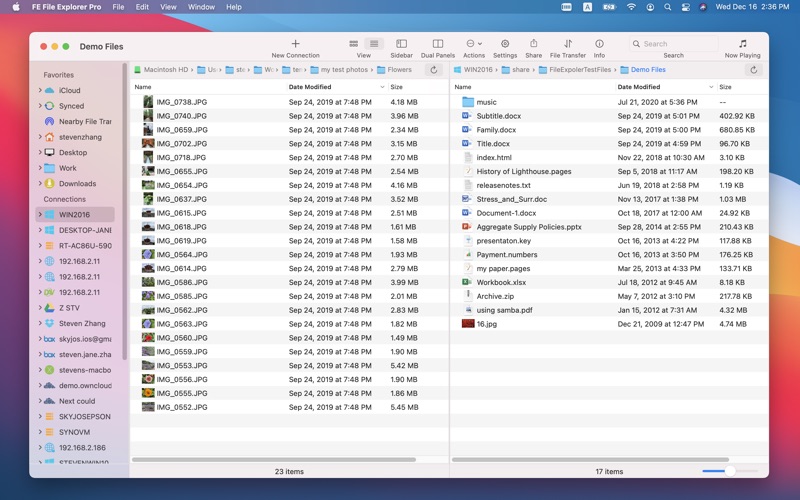Switch to icon grid view
Image resolution: width=800 pixels, height=500 pixels.
coord(354,44)
